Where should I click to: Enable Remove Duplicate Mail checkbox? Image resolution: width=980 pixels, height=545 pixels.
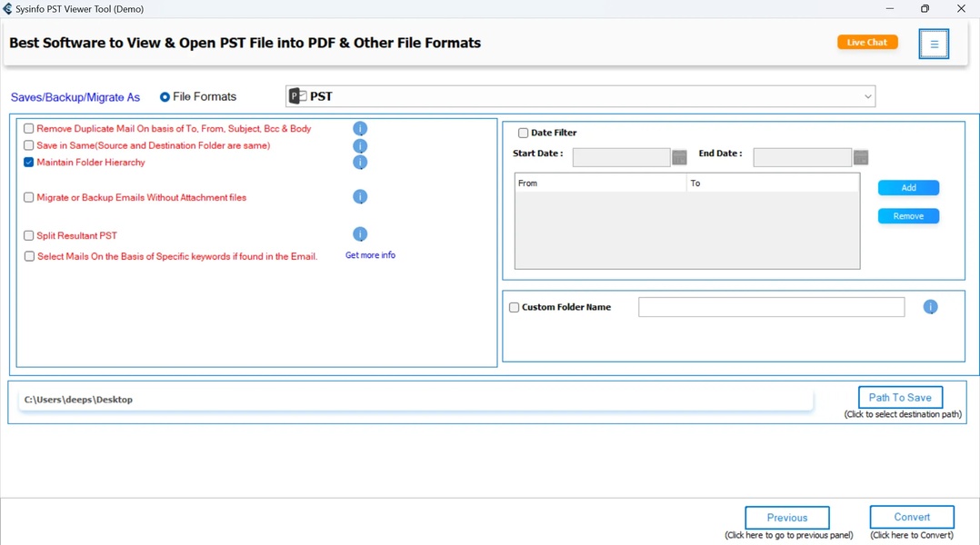click(29, 129)
